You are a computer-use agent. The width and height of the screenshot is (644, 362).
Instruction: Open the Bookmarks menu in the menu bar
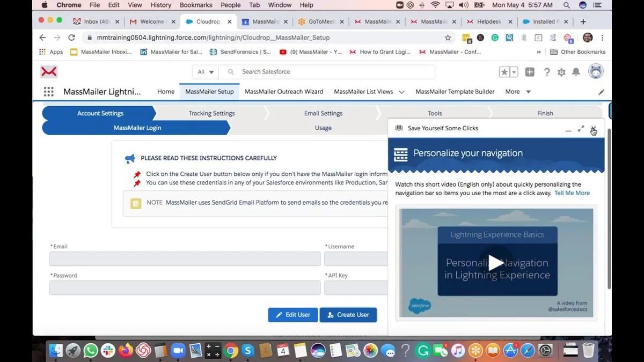click(x=196, y=5)
